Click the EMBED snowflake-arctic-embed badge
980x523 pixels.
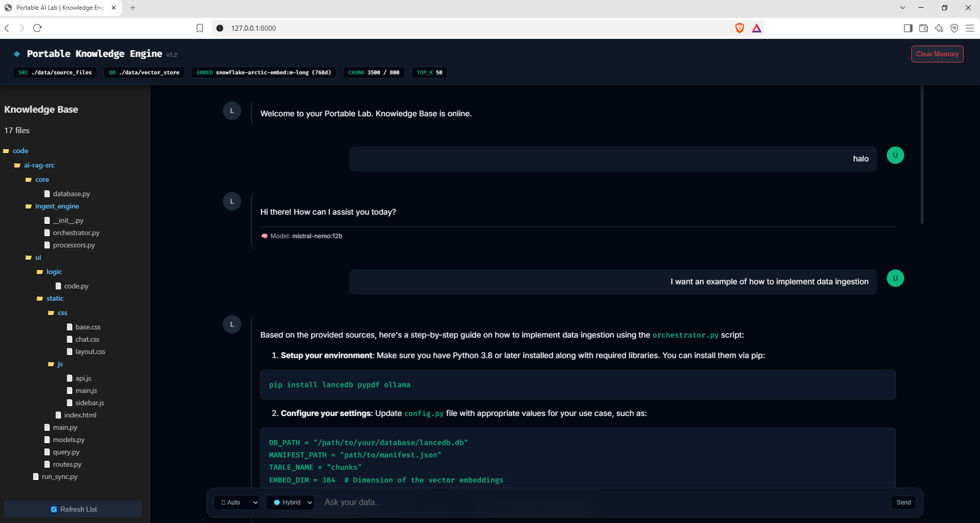(x=264, y=72)
